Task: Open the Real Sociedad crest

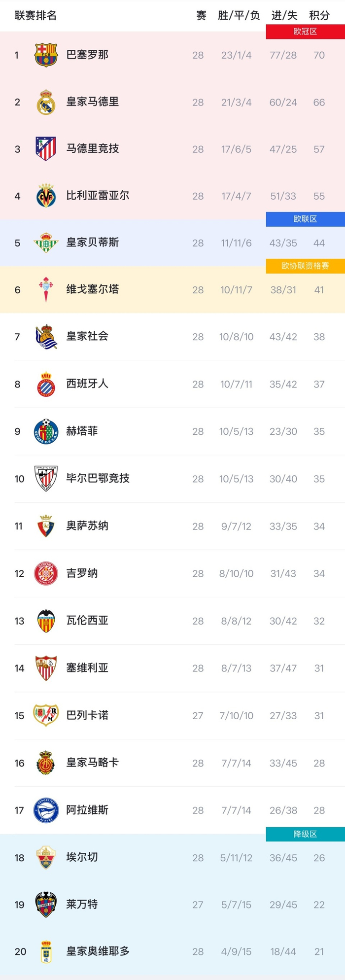Action: pos(46,337)
